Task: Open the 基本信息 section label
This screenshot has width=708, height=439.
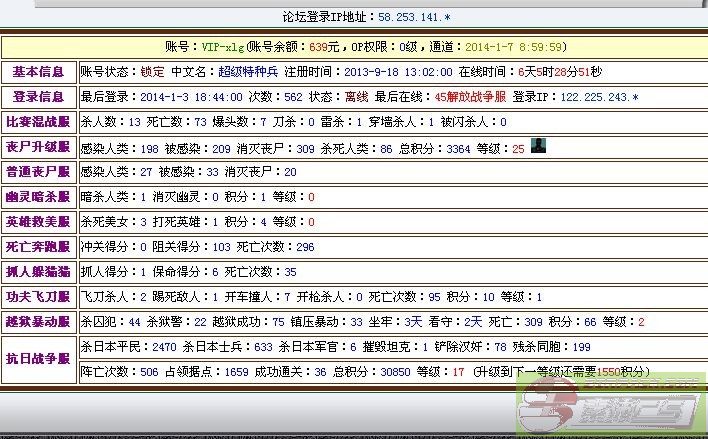Action: 38,72
